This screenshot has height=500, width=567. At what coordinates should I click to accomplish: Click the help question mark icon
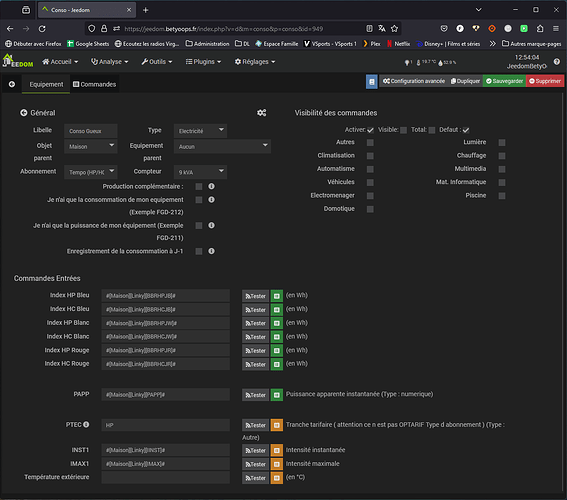pyautogui.click(x=557, y=61)
